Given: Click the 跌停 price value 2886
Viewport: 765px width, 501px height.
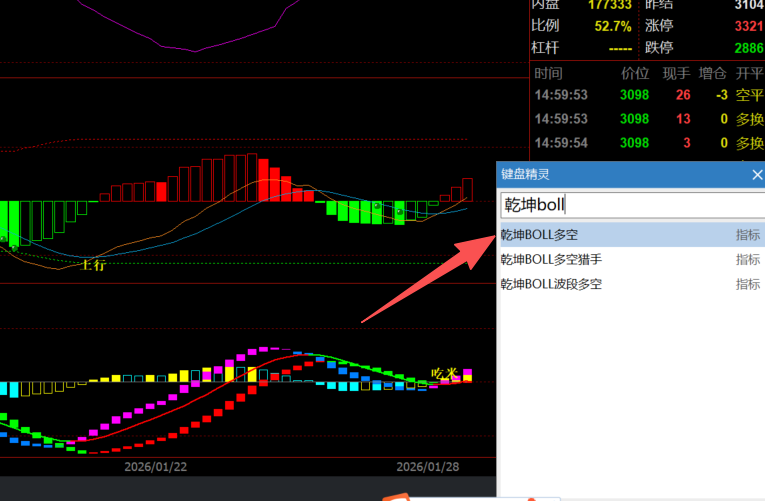Looking at the screenshot, I should pyautogui.click(x=748, y=48).
